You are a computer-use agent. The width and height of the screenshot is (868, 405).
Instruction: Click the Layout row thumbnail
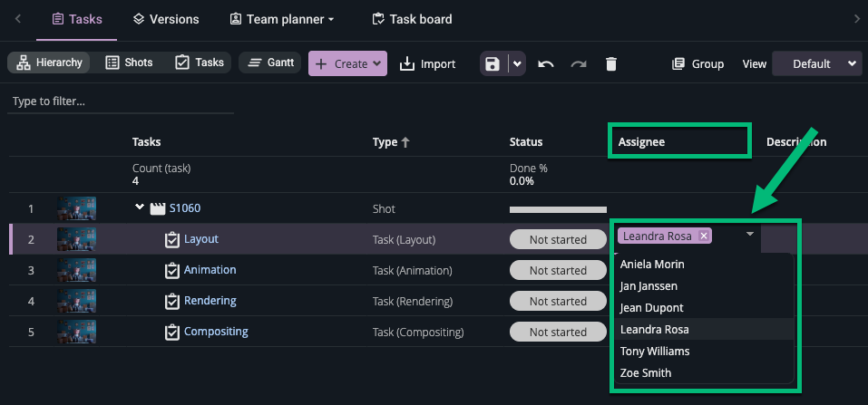point(76,239)
